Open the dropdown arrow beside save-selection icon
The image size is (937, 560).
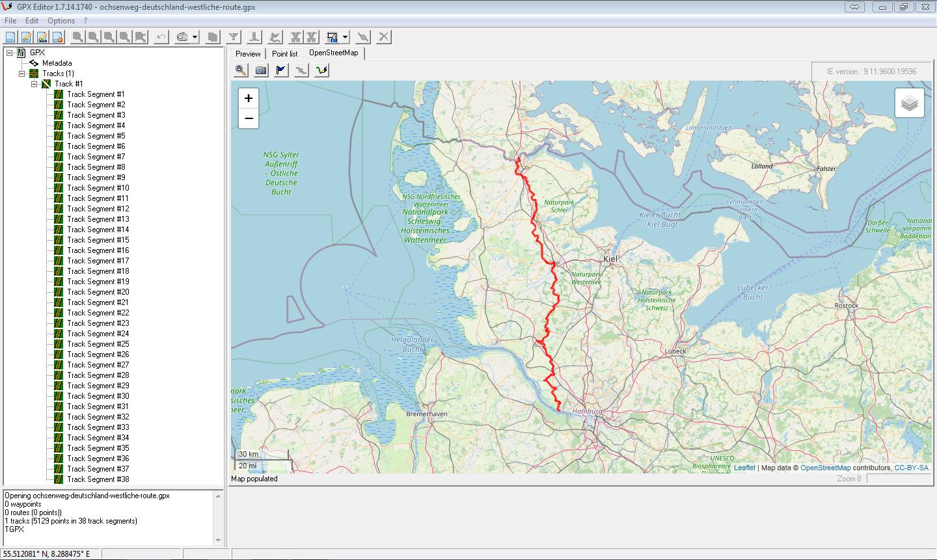346,37
